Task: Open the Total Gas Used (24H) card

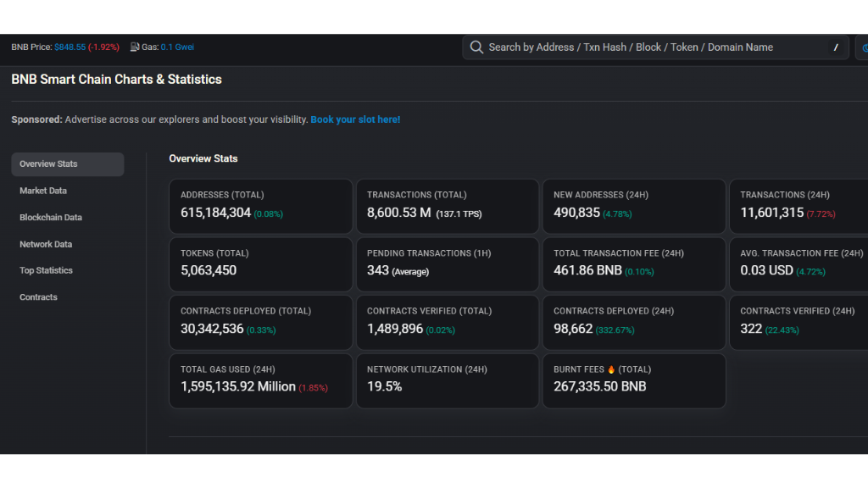Action: pos(261,381)
